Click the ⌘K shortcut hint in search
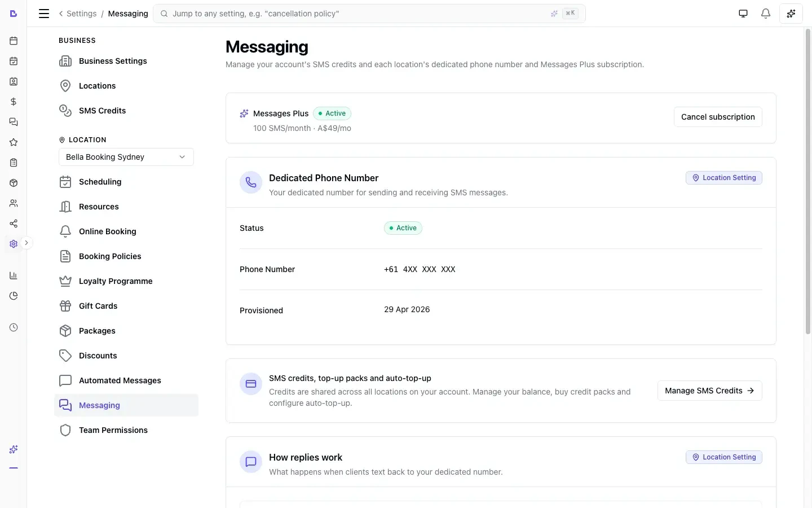812x508 pixels. [x=570, y=13]
